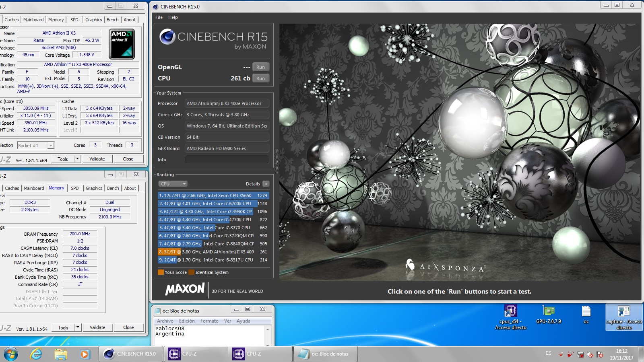644x362 pixels.
Task: Click Validate in lower CPU-Z window
Action: coord(97,327)
